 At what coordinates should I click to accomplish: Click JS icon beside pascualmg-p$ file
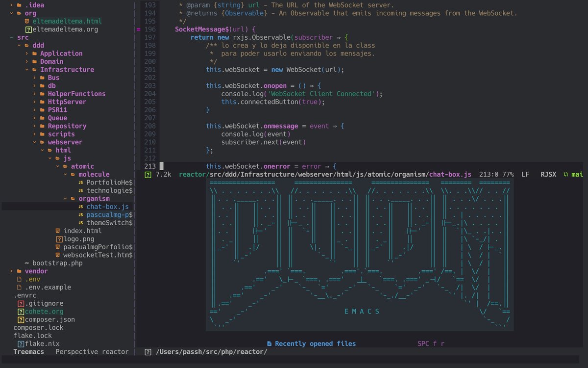[81, 215]
